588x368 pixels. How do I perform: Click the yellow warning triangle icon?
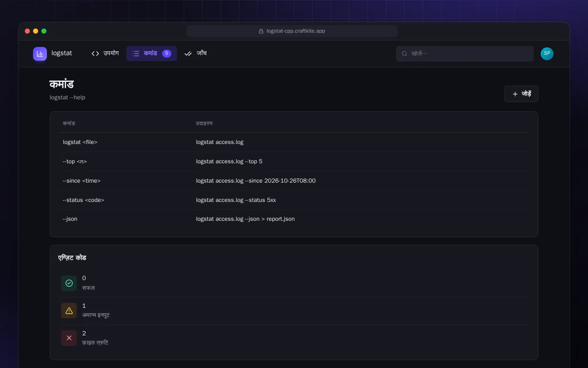coord(69,310)
